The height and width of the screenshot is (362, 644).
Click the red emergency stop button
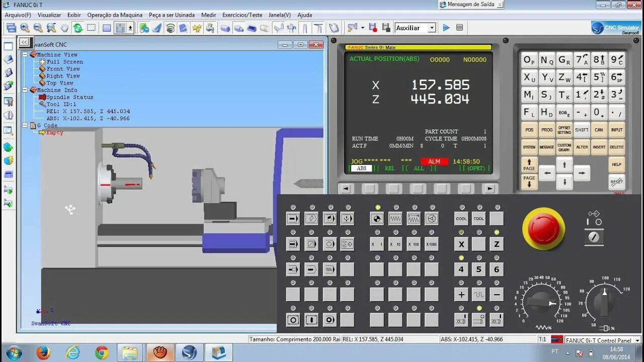pos(543,229)
